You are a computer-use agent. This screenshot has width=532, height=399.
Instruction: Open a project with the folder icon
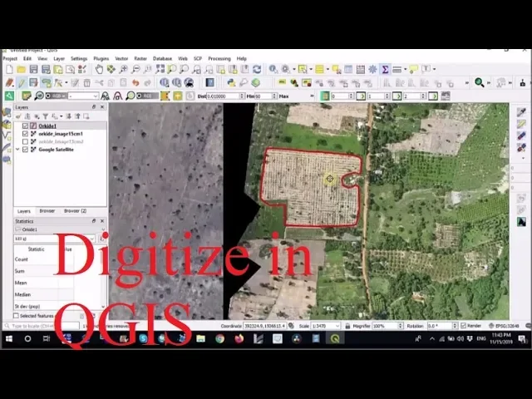pos(22,70)
